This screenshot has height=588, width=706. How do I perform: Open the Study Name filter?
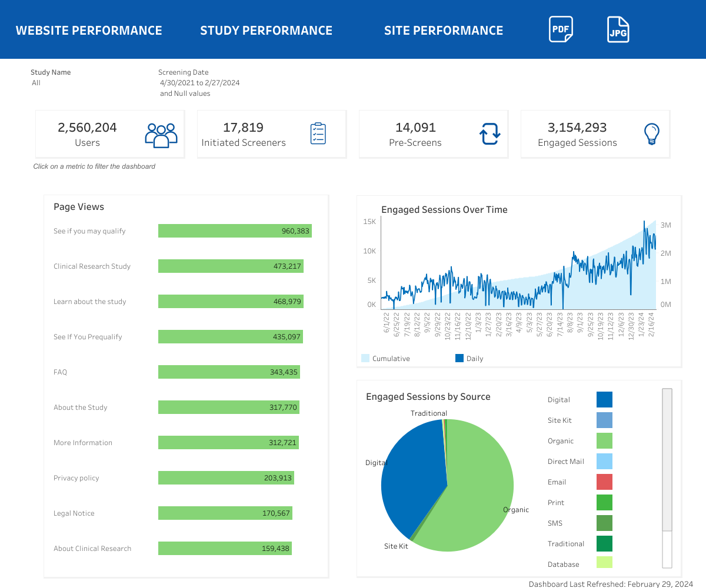(x=51, y=78)
